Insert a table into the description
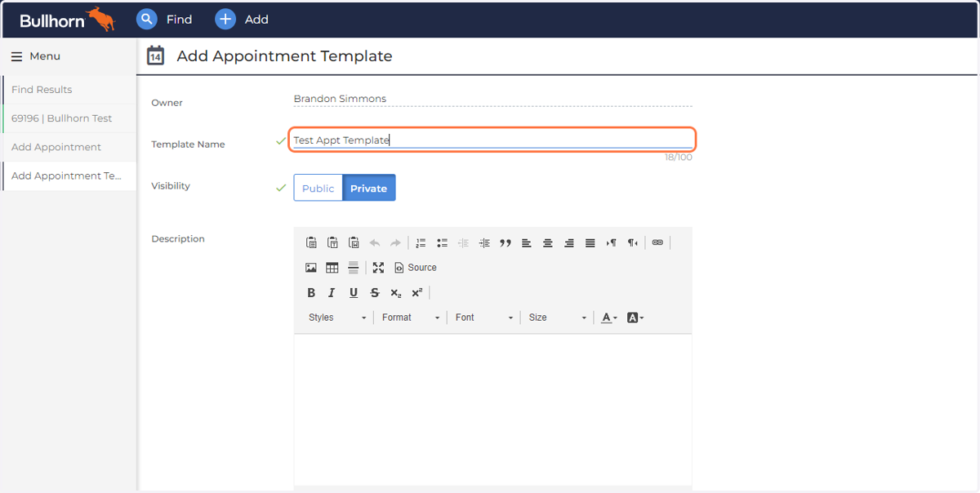This screenshot has height=493, width=980. click(x=332, y=268)
